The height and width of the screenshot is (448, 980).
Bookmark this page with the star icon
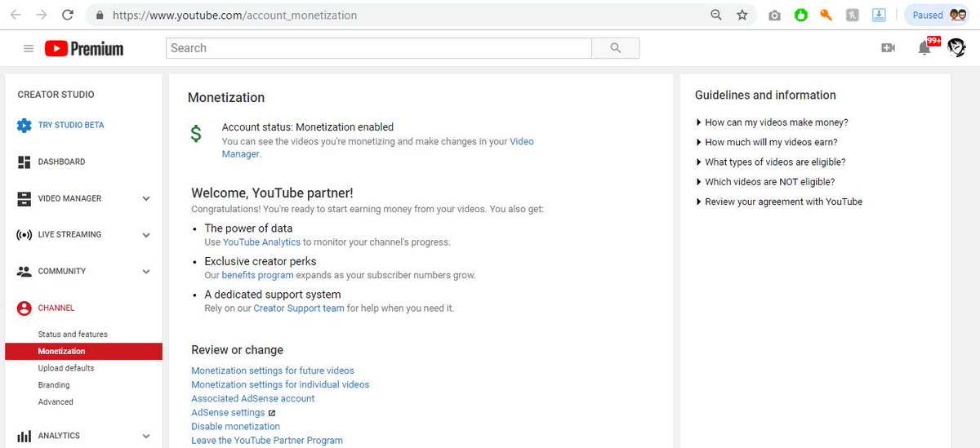[742, 15]
